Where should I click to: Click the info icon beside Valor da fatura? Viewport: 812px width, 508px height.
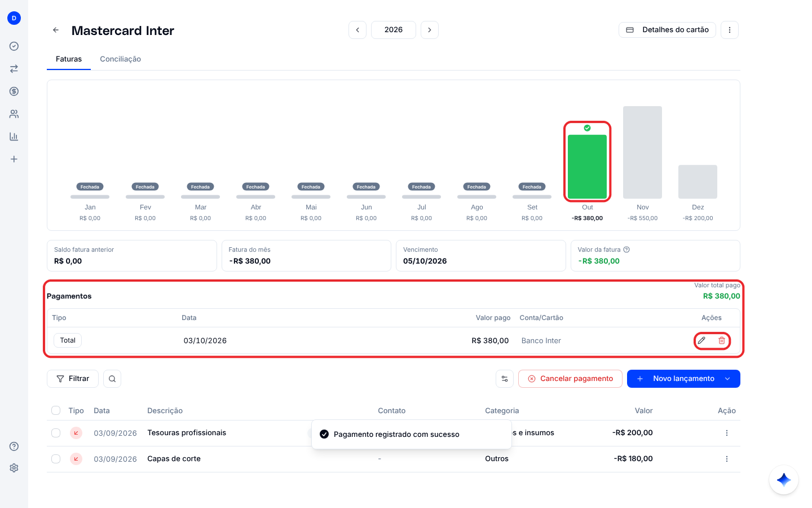coord(626,249)
